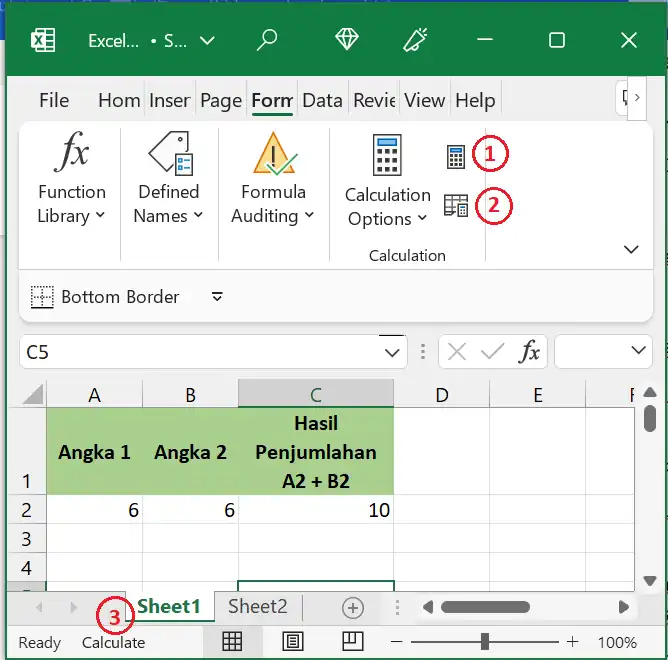Viewport: 668px width, 660px height.
Task: Expand the Name Box dropdown
Action: click(392, 352)
